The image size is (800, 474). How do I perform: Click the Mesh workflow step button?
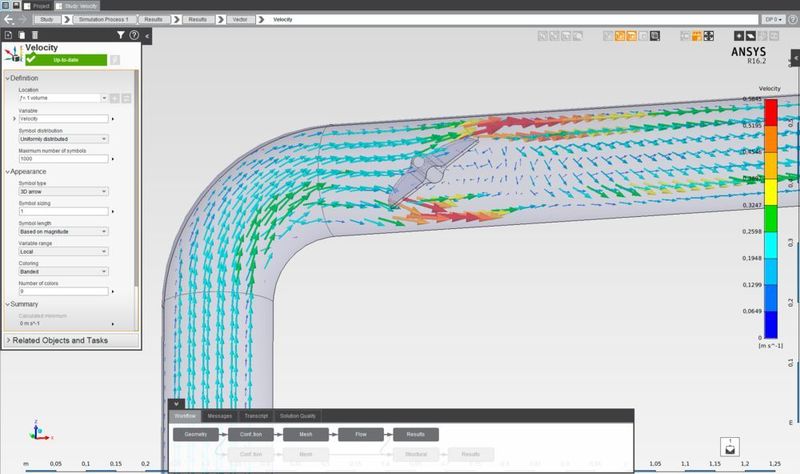click(306, 435)
